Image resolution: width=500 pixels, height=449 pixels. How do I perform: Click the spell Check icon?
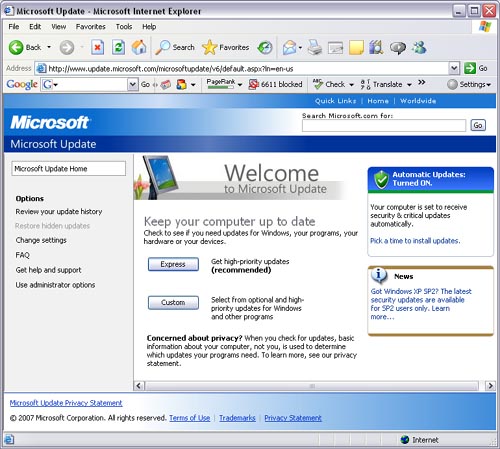pyautogui.click(x=318, y=84)
